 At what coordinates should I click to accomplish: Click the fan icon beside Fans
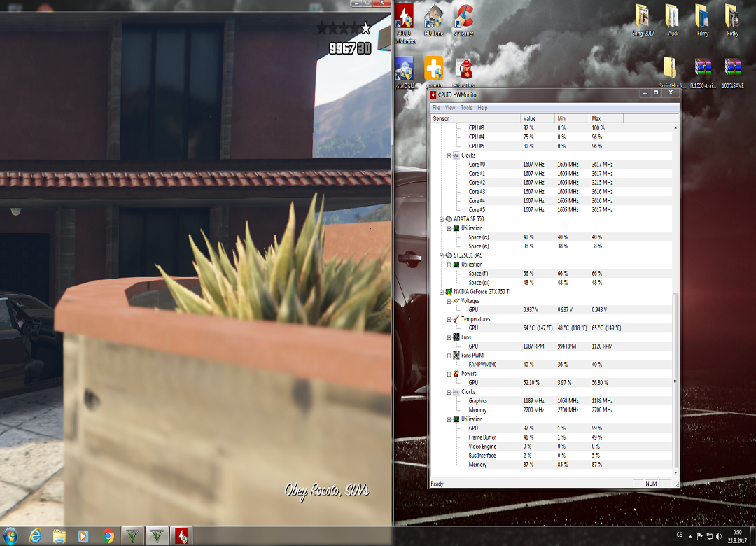(x=456, y=337)
